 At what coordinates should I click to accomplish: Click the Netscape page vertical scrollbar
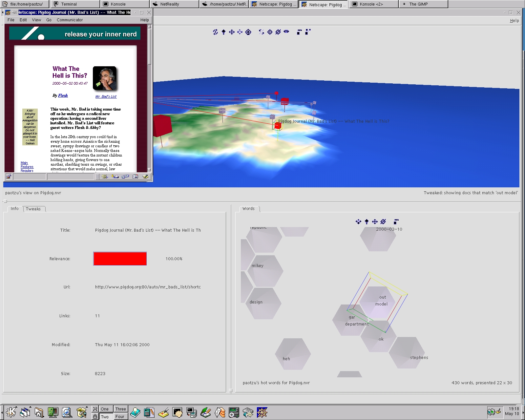tap(150, 98)
